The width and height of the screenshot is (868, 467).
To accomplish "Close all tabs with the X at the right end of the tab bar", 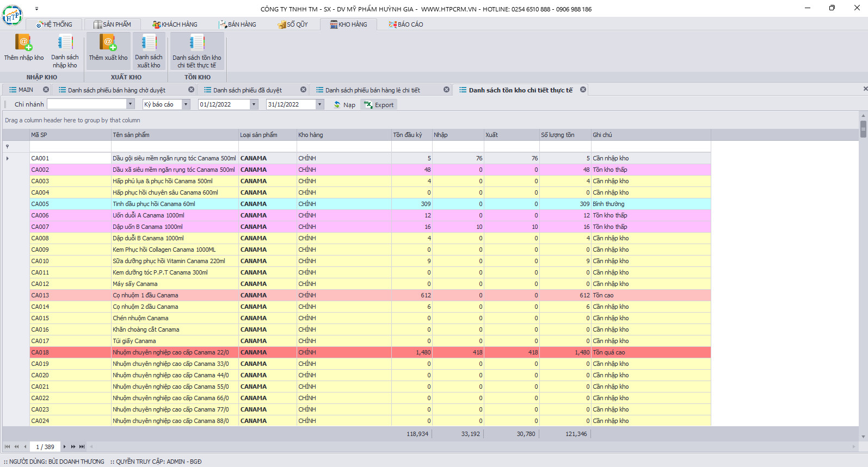I will pyautogui.click(x=865, y=89).
